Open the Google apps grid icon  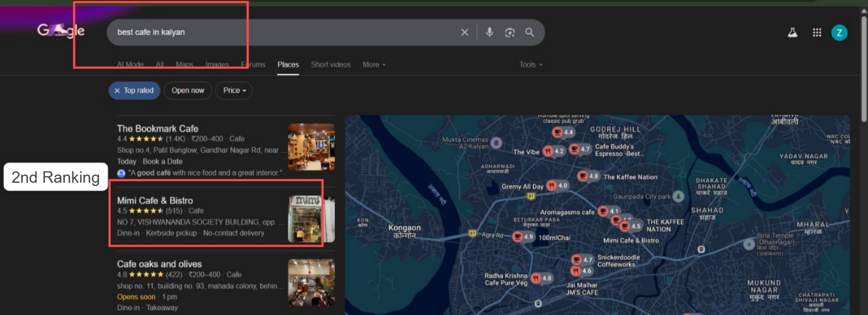click(x=816, y=33)
